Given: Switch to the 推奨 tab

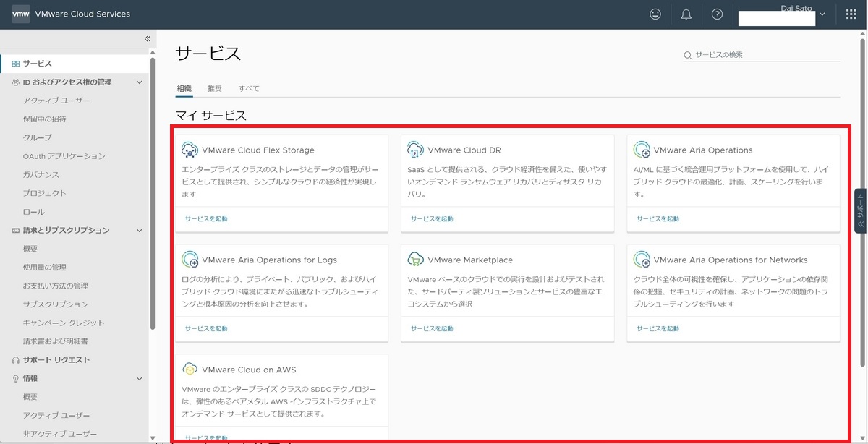Looking at the screenshot, I should [215, 88].
